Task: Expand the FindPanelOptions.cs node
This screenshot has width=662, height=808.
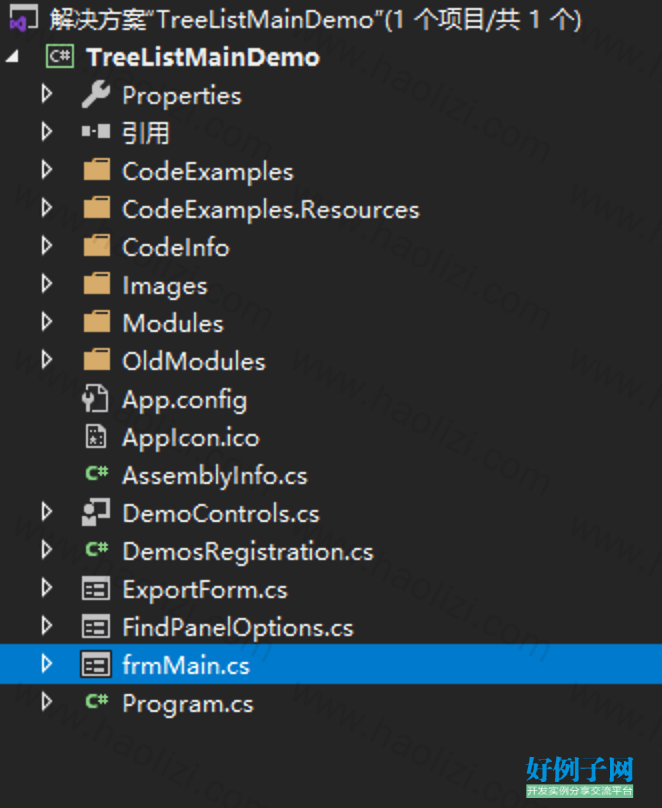Action: [47, 626]
